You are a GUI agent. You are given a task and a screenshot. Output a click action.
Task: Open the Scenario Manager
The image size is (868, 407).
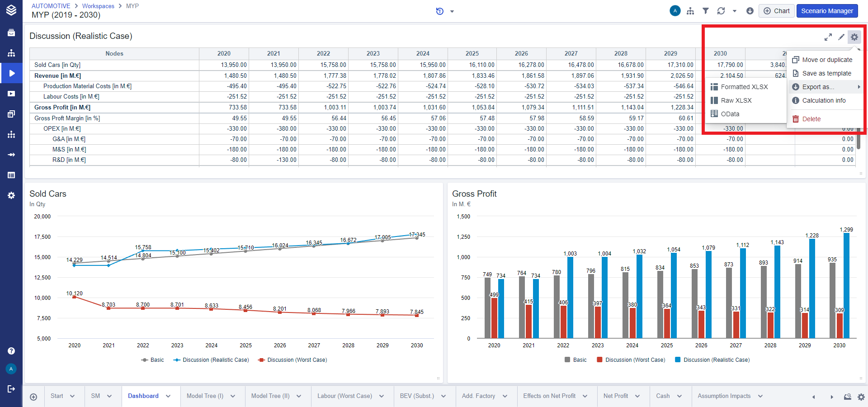(827, 11)
